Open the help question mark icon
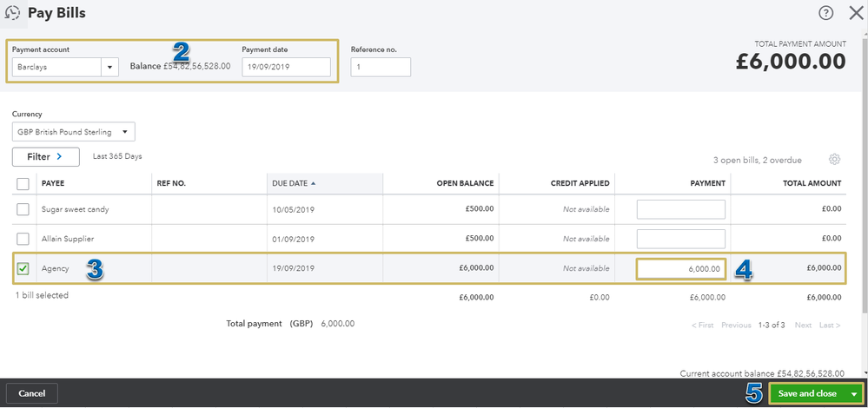 click(x=825, y=13)
